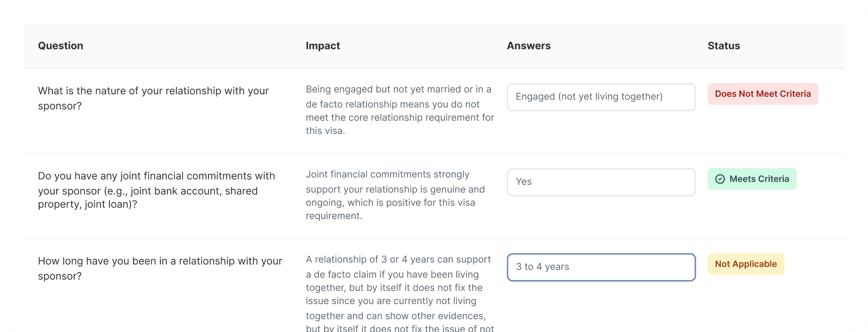Open the 'Engaged (not yet living together)' answer dropdown
Image resolution: width=868 pixels, height=332 pixels.
coord(601,97)
